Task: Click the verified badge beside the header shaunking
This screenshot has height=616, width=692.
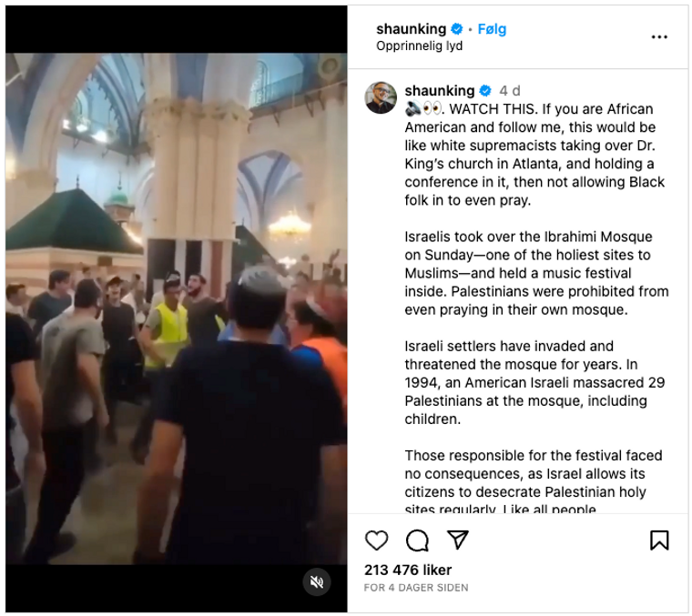Action: [457, 29]
